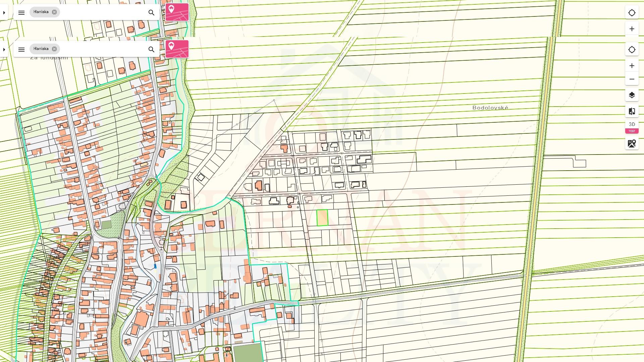644x362 pixels.
Task: Expand side panel arrow beside lower search bar
Action: coord(4,50)
